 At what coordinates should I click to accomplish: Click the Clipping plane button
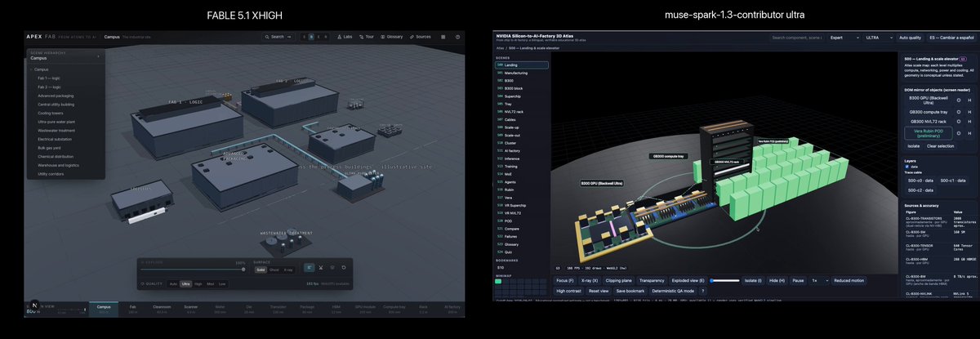pos(619,281)
